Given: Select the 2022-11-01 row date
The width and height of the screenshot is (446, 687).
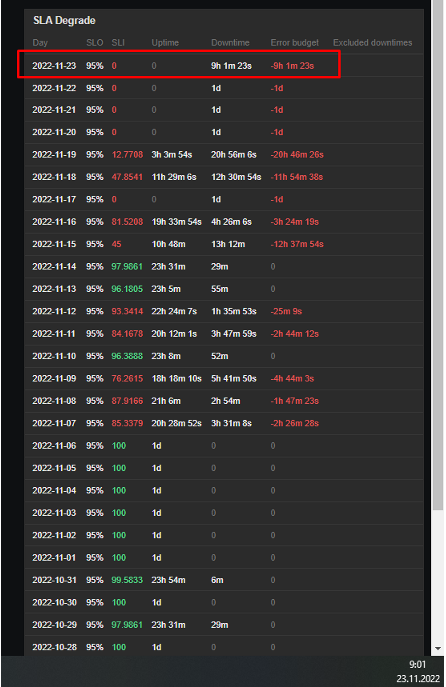Looking at the screenshot, I should tap(54, 558).
